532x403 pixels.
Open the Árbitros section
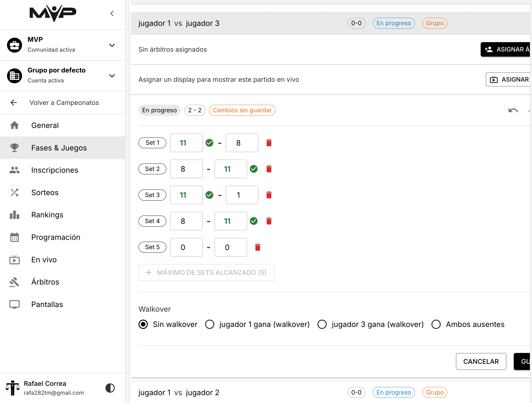coord(45,282)
